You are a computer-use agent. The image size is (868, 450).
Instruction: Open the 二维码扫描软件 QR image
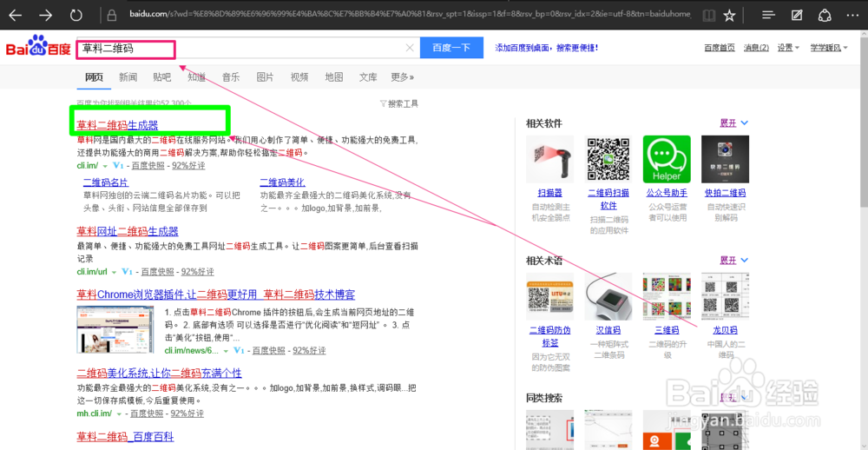pyautogui.click(x=608, y=159)
